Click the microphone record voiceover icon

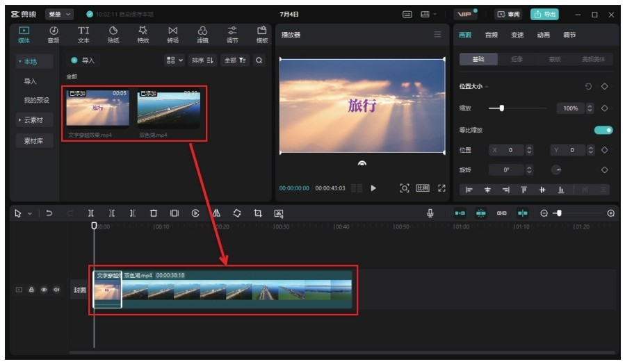430,213
